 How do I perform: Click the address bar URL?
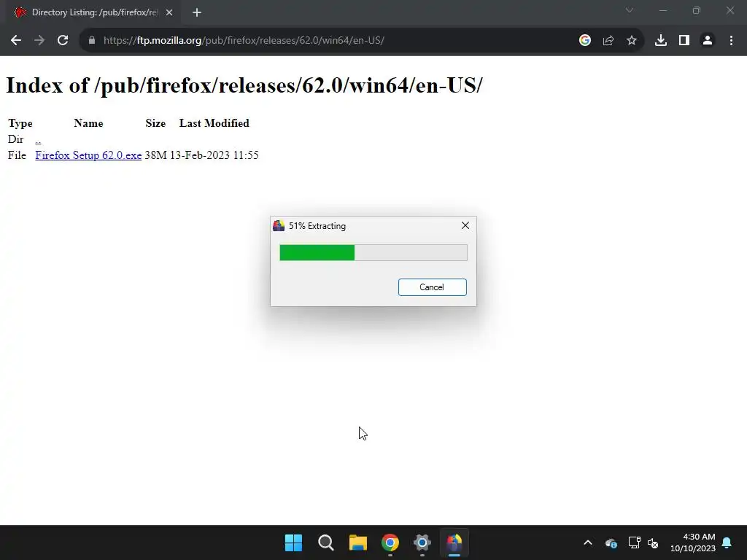pos(244,41)
